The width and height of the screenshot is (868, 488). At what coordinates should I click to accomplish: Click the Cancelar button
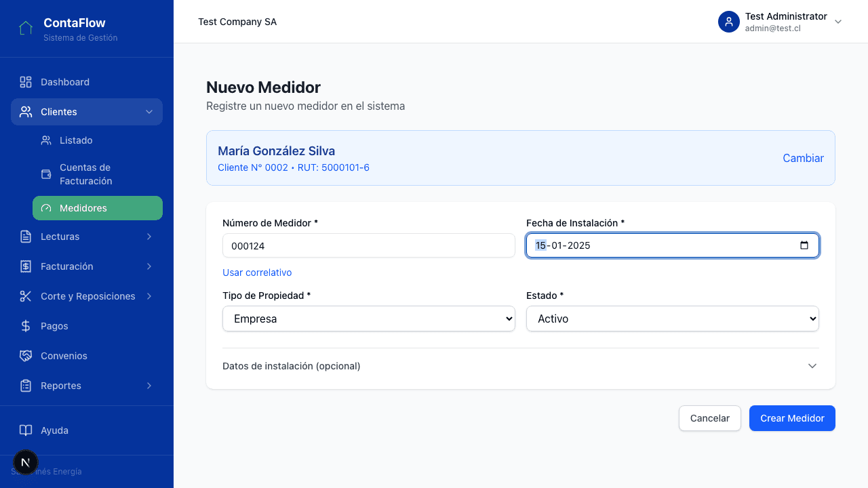pyautogui.click(x=710, y=418)
